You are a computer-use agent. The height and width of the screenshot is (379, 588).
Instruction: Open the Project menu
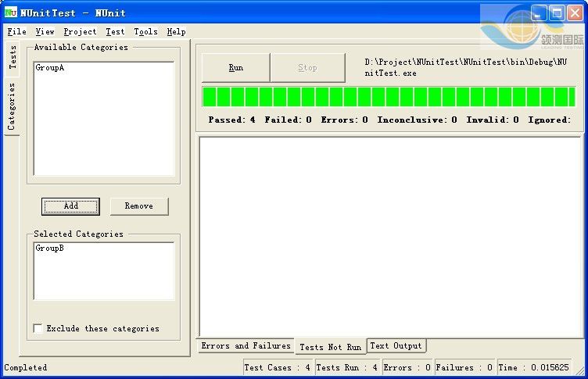click(x=80, y=31)
